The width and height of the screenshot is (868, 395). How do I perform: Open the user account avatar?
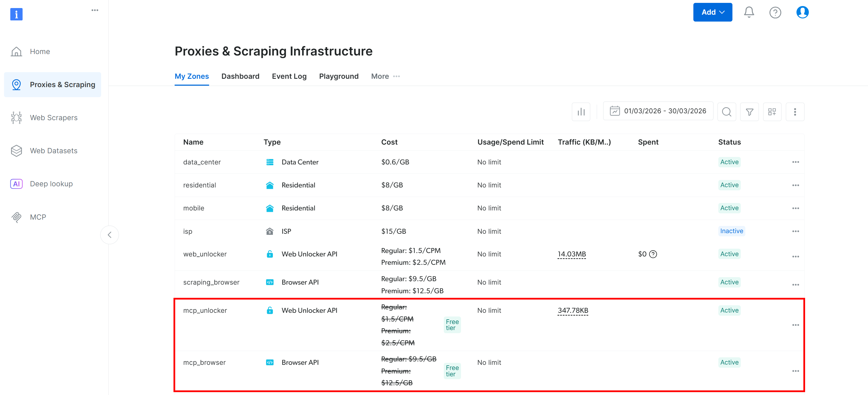(802, 12)
